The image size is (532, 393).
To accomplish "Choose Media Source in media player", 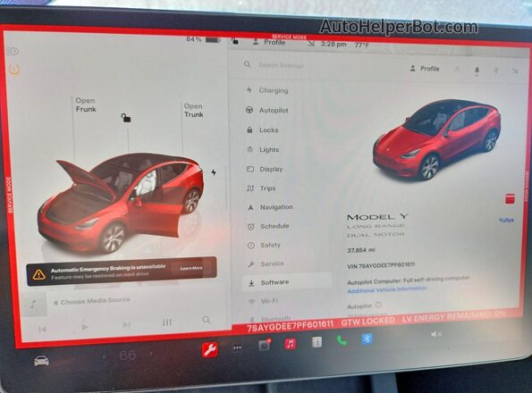I will click(91, 301).
